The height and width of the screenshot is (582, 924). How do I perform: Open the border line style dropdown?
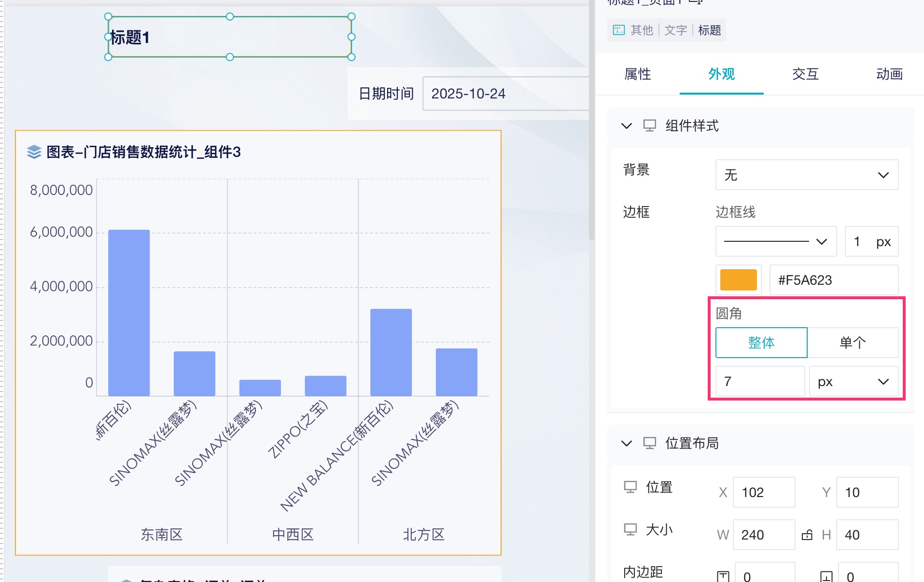[776, 241]
